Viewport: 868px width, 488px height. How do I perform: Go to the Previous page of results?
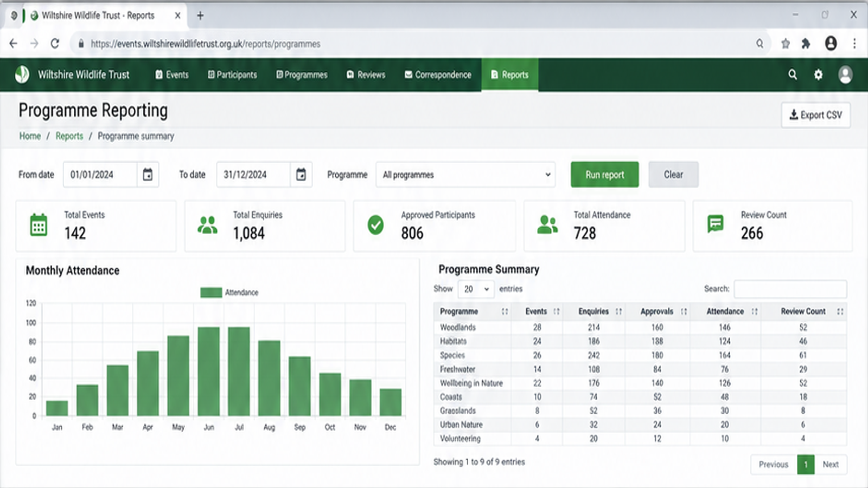click(x=774, y=465)
